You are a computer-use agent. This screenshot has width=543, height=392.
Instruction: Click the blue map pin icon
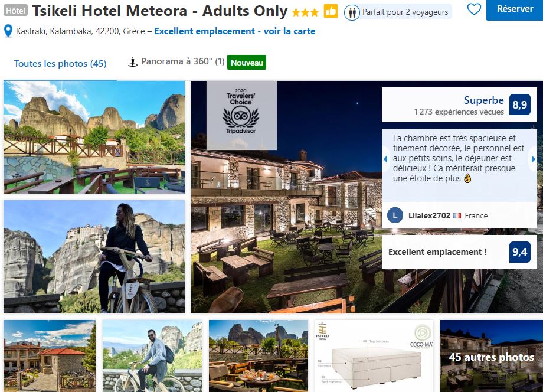click(8, 31)
